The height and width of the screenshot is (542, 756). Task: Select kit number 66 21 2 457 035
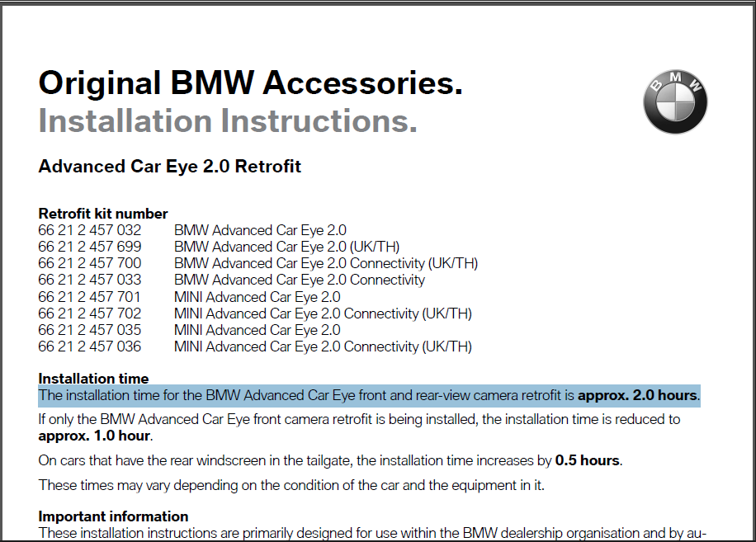click(x=90, y=330)
